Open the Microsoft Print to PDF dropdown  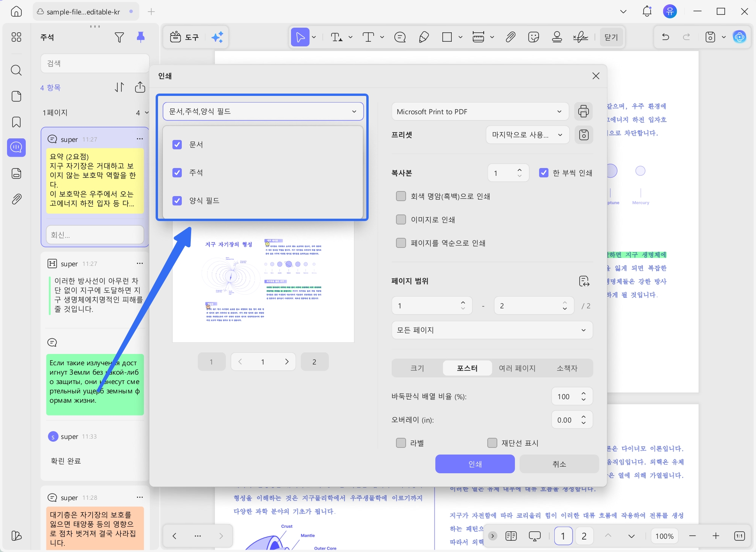pyautogui.click(x=480, y=111)
